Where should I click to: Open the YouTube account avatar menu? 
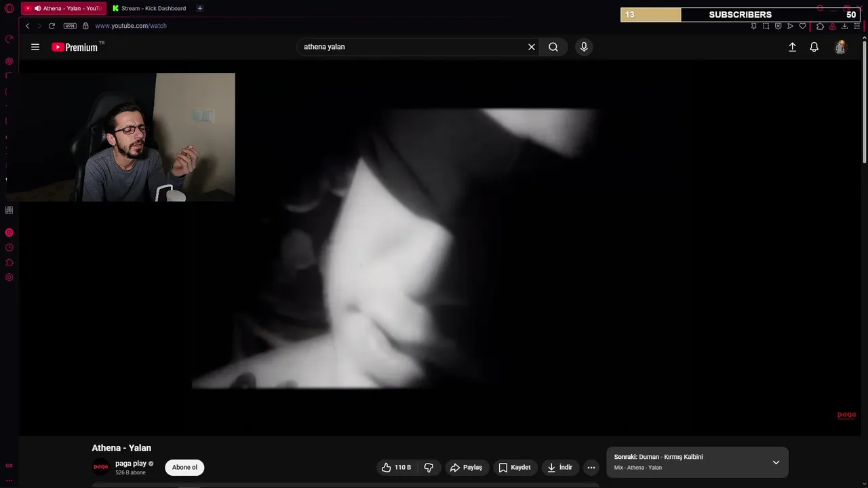(x=841, y=47)
